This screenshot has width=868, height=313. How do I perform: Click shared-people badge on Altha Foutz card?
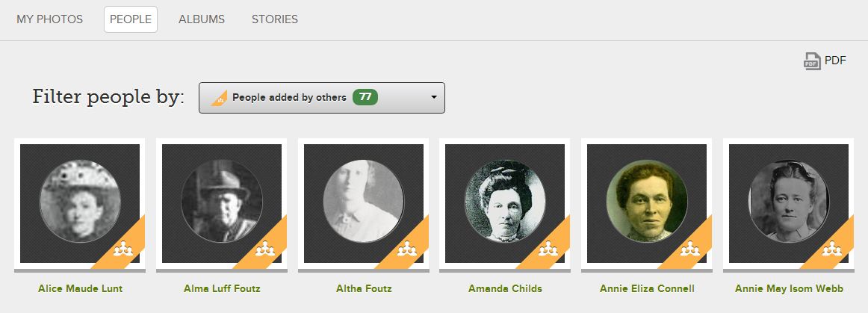[x=407, y=250]
